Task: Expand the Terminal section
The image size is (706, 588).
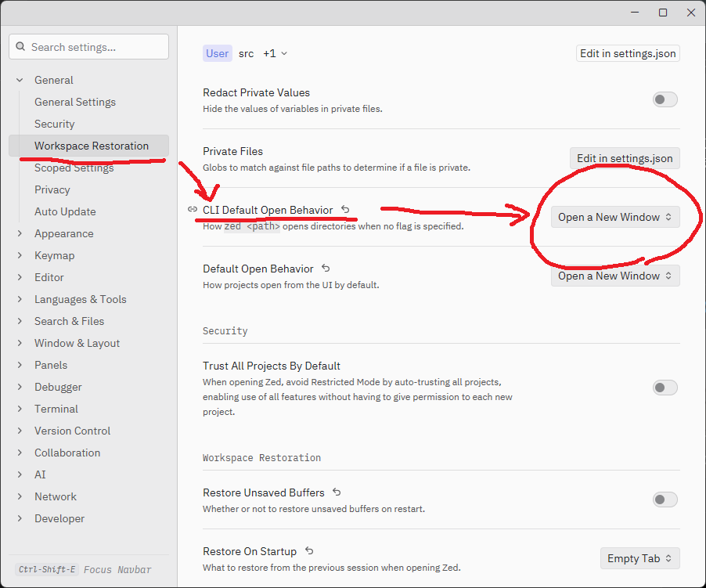Action: pyautogui.click(x=20, y=409)
